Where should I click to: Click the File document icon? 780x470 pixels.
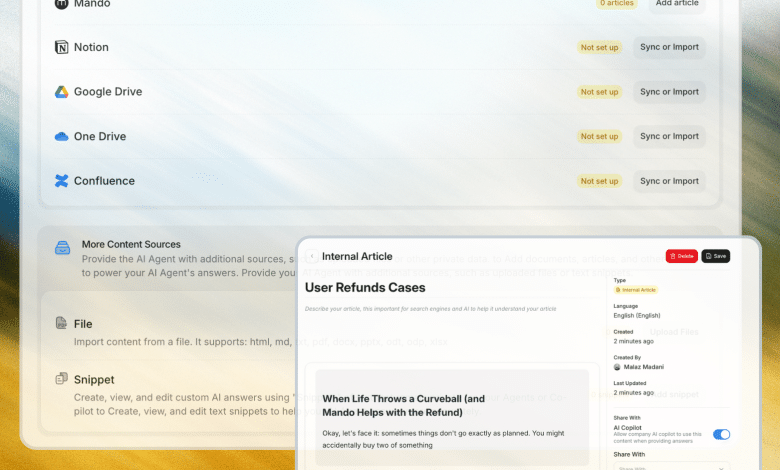pyautogui.click(x=62, y=324)
